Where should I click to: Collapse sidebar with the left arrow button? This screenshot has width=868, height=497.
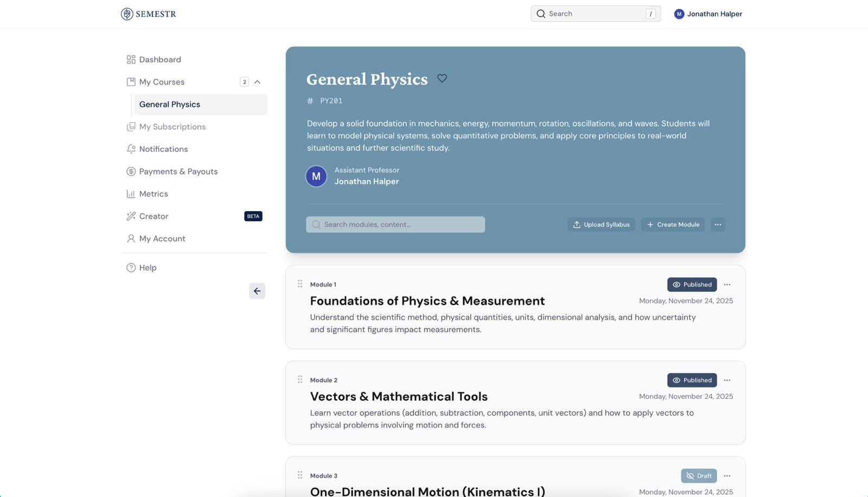(x=257, y=291)
